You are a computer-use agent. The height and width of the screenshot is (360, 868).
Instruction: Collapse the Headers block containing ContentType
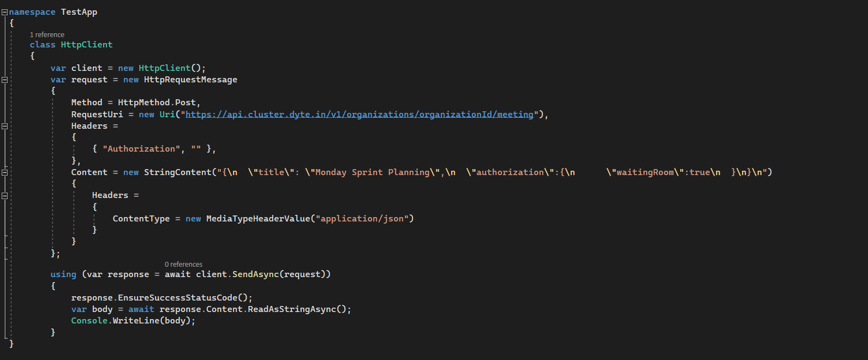pos(4,195)
